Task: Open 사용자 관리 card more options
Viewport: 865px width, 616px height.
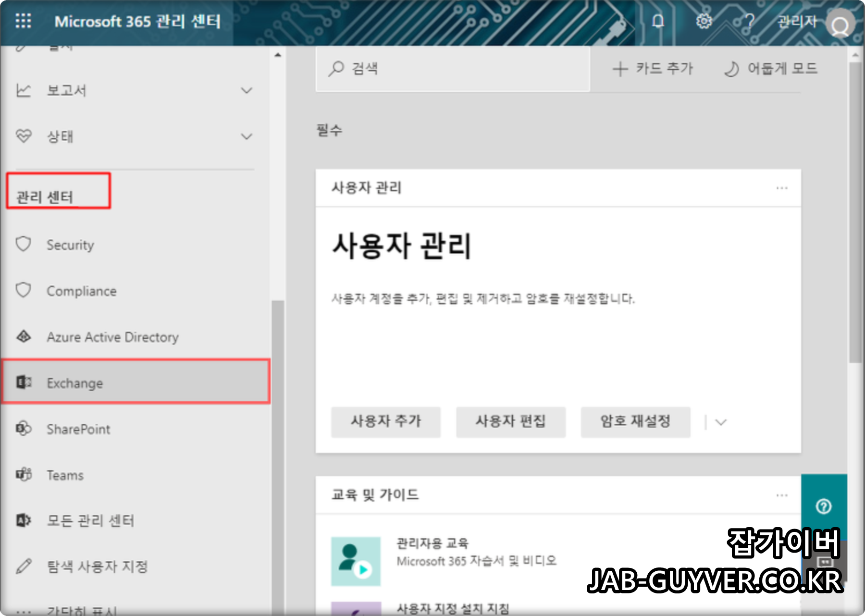Action: coord(782,188)
